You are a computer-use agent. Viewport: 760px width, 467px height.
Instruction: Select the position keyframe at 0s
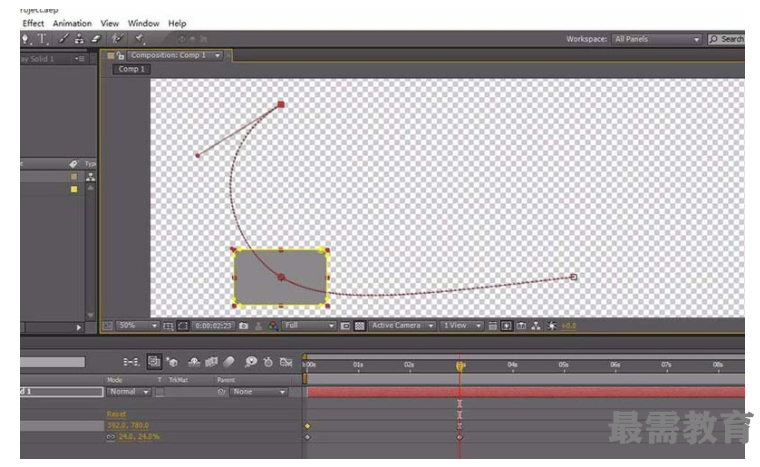(x=307, y=426)
